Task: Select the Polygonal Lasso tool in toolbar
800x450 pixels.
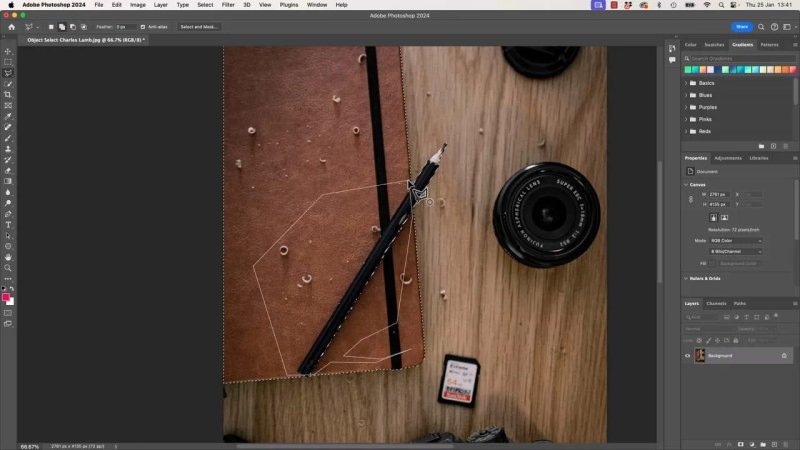Action: click(x=8, y=73)
